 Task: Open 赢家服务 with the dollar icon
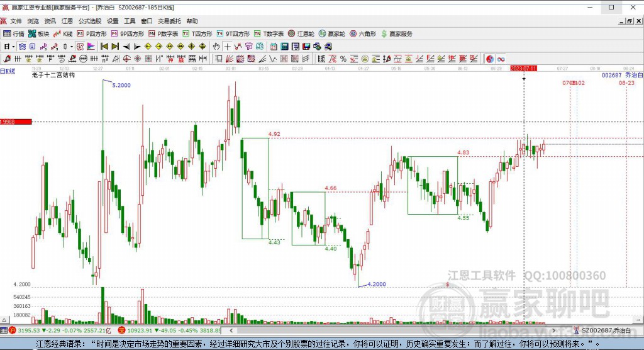pos(397,34)
